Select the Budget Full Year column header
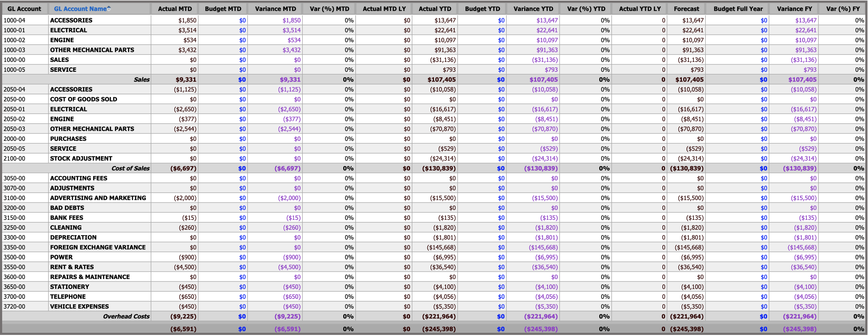Image resolution: width=868 pixels, height=336 pixels. point(738,9)
